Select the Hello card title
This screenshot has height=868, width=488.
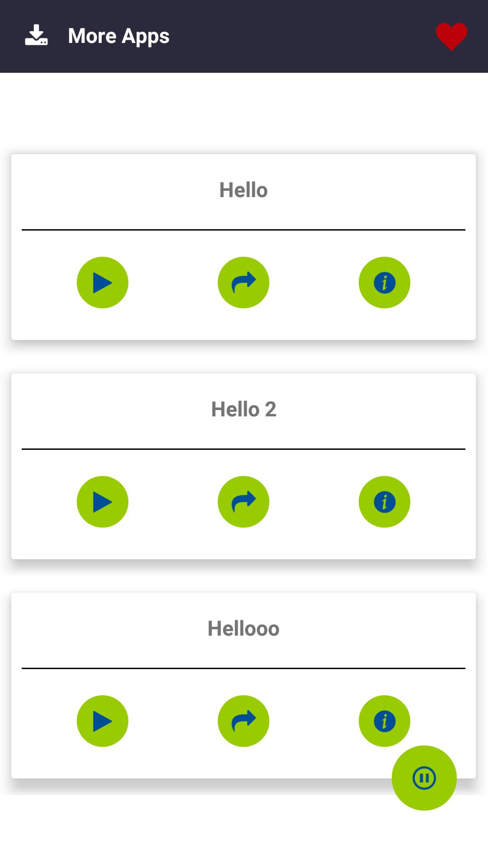point(244,190)
